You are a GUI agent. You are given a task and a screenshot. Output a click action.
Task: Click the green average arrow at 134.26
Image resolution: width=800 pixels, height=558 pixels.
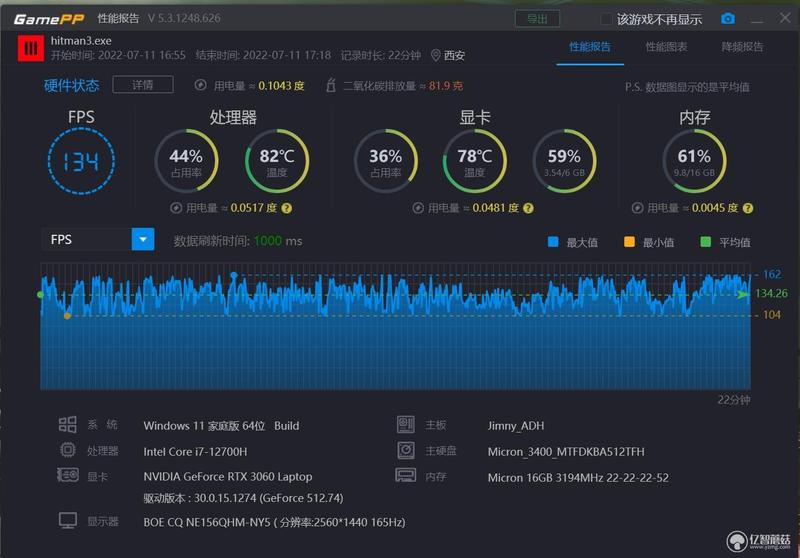pyautogui.click(x=743, y=294)
